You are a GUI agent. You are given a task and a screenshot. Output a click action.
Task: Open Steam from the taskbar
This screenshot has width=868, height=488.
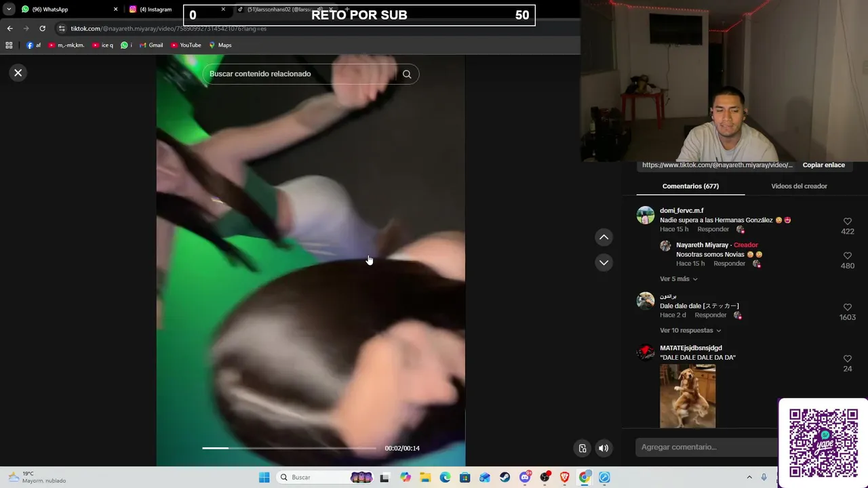point(505,477)
